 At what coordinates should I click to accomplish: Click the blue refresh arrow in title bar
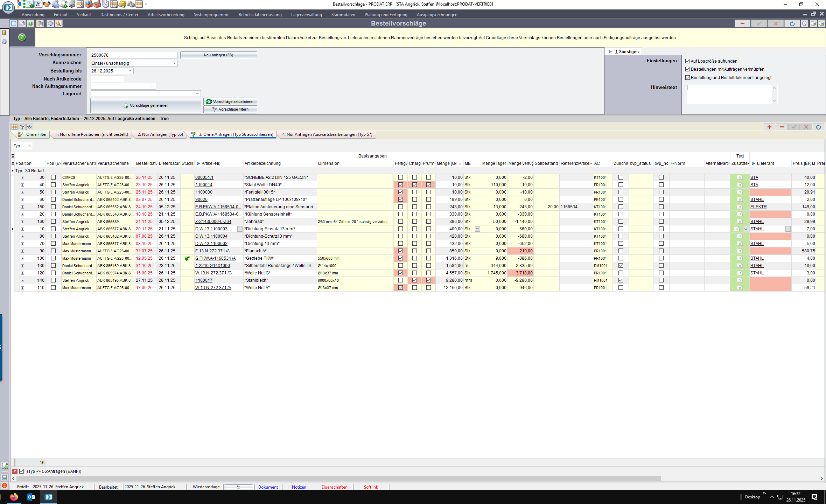pos(792,23)
